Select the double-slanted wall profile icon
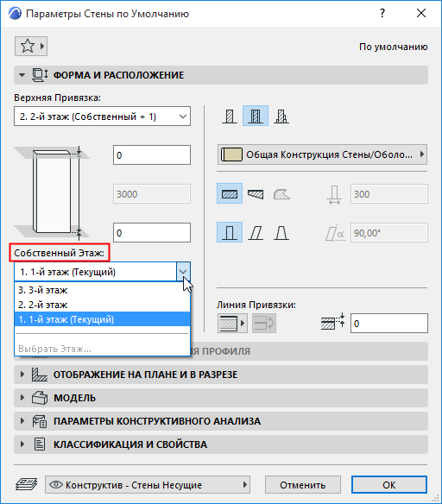This screenshot has height=504, width=442. [281, 232]
